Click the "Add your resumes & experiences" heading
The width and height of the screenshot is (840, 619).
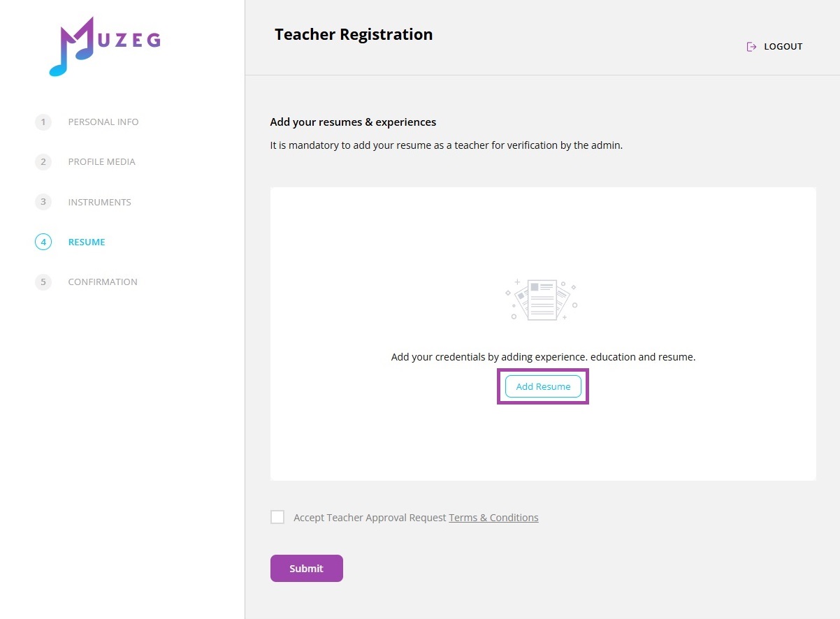[353, 122]
